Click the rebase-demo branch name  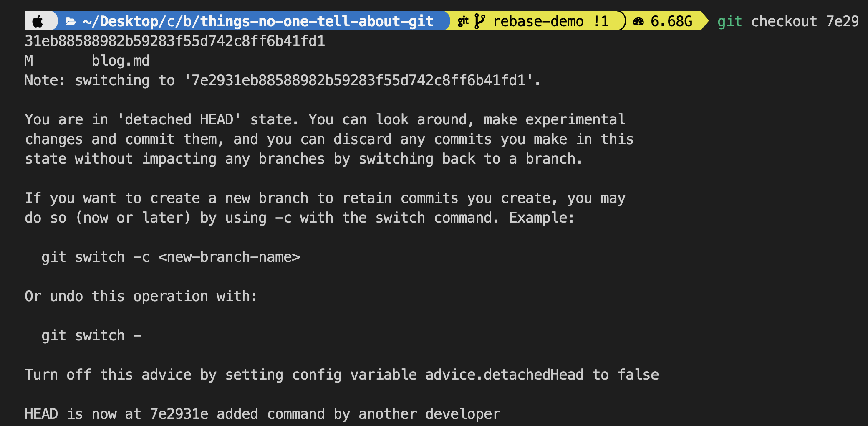click(538, 21)
